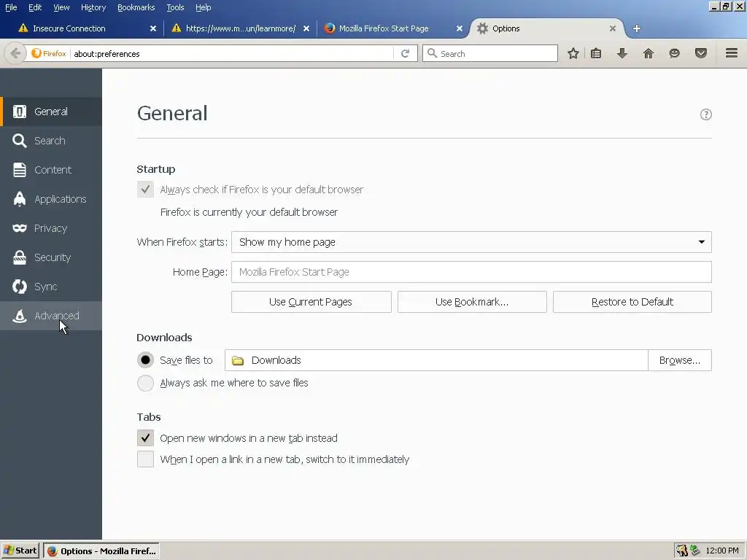The width and height of the screenshot is (747, 560).
Task: Select Always ask me where to save files
Action: 145,383
